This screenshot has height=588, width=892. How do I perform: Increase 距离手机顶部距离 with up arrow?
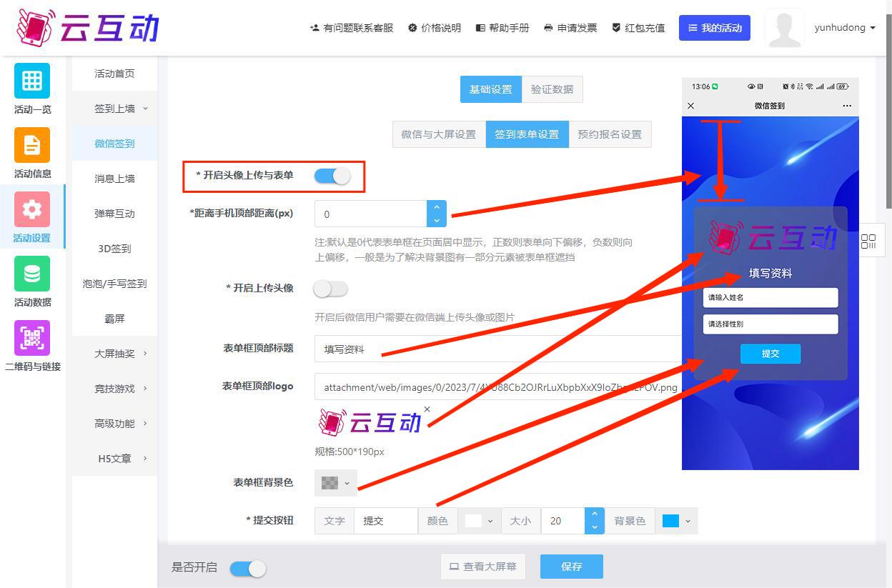(x=436, y=206)
